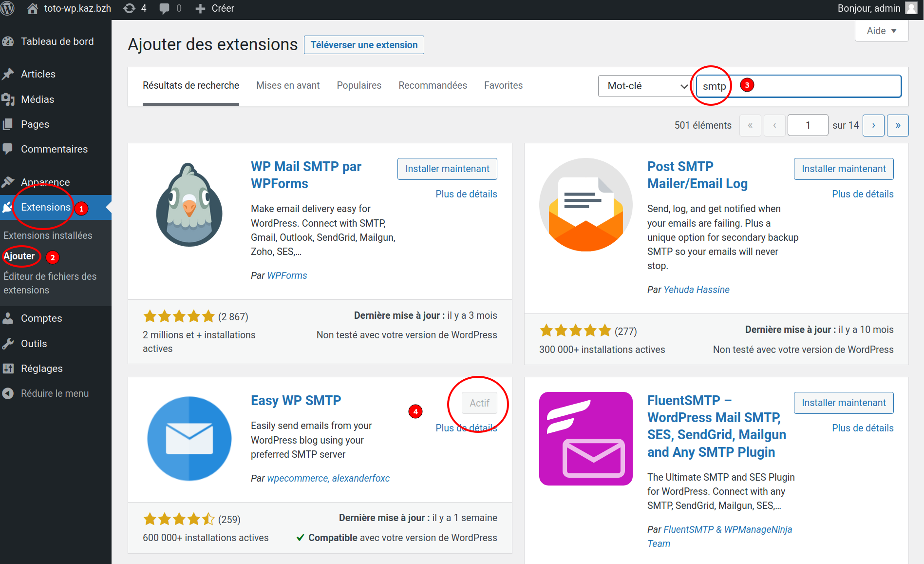The height and width of the screenshot is (564, 924).
Task: Open the updates icon showing 4
Action: coord(135,8)
